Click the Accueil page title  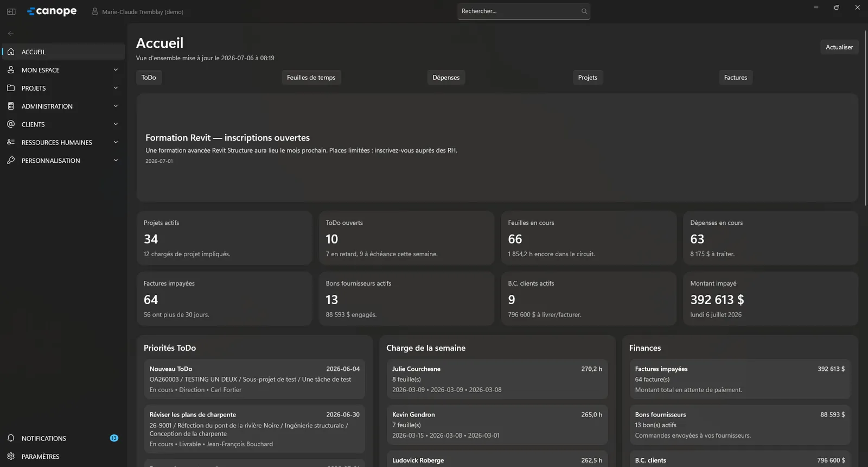pyautogui.click(x=159, y=43)
